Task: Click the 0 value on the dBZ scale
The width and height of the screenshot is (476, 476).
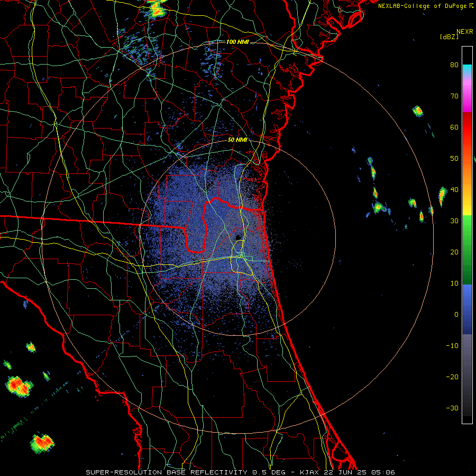Action: click(456, 315)
